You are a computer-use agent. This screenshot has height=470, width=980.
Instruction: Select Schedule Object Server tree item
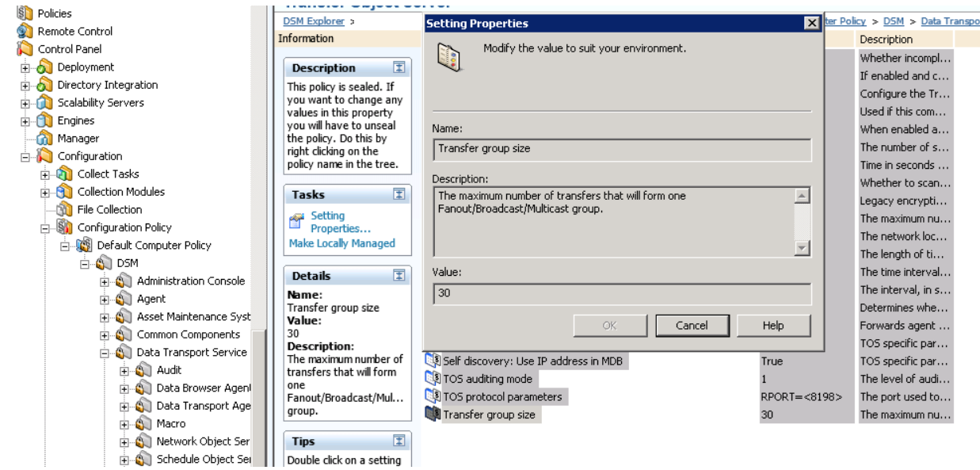click(204, 460)
